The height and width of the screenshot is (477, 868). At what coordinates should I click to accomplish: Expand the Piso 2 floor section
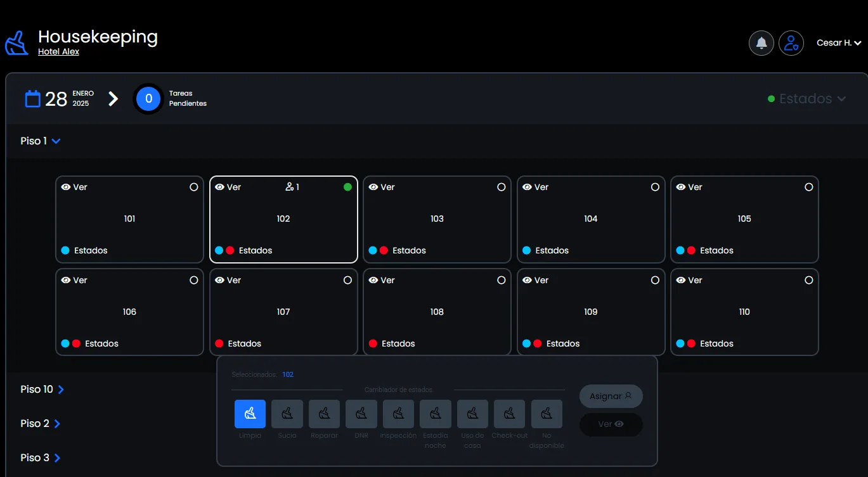(x=41, y=423)
